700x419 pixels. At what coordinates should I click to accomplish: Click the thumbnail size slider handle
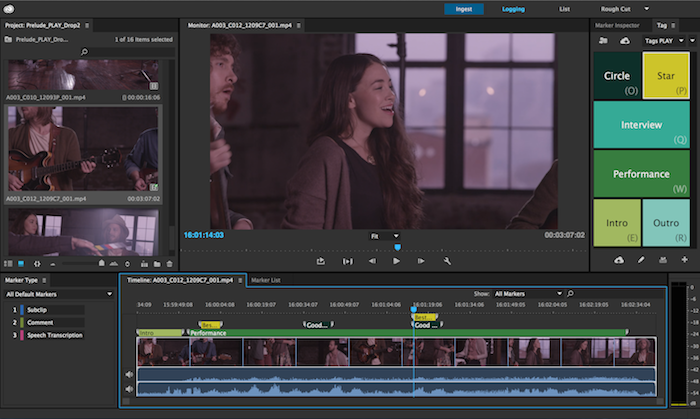click(101, 263)
